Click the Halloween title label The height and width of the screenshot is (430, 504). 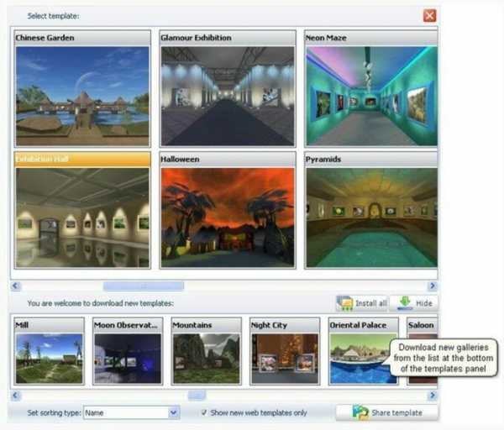click(180, 159)
